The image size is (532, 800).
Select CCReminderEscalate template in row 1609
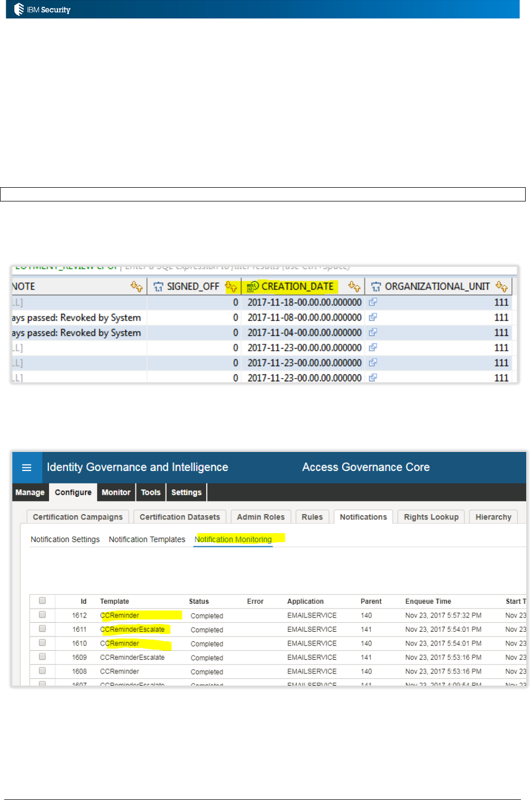(132, 657)
